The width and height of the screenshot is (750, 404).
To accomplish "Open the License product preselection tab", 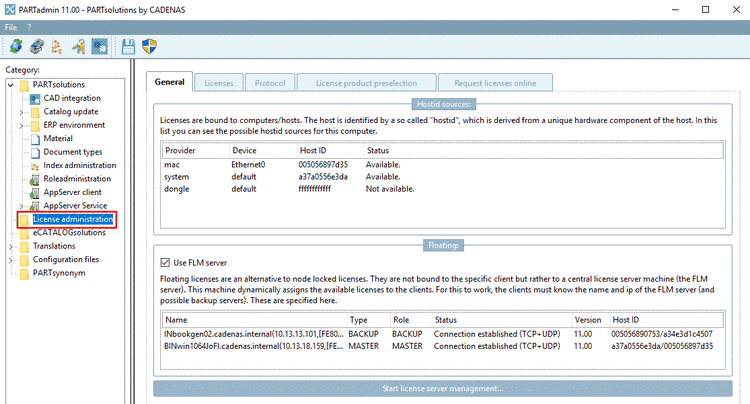I will pyautogui.click(x=366, y=83).
